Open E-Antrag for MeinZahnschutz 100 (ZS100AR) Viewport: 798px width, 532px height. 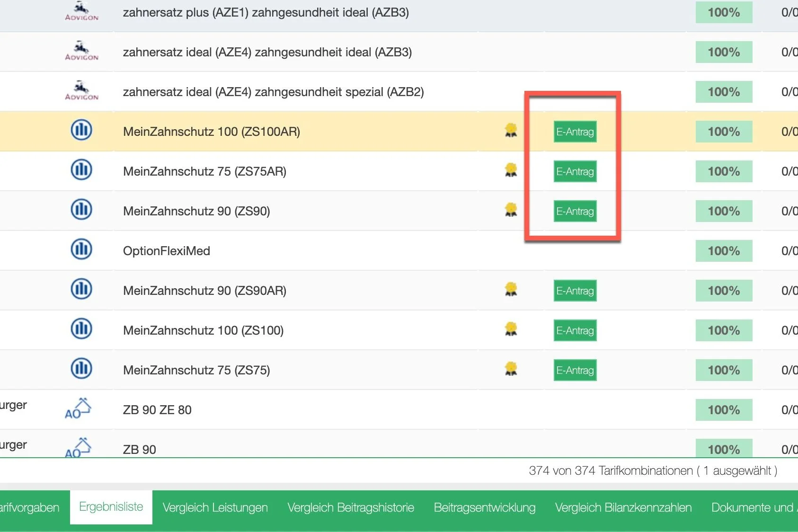[575, 132]
